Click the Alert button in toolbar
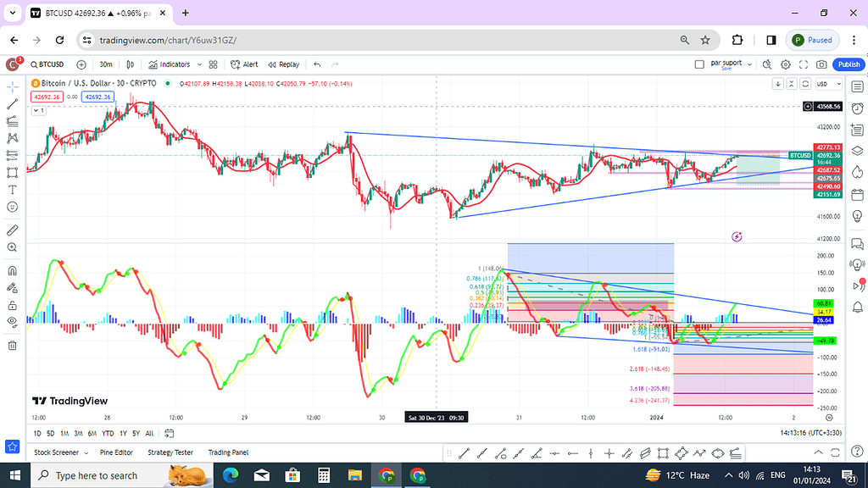868x488 pixels. click(245, 64)
